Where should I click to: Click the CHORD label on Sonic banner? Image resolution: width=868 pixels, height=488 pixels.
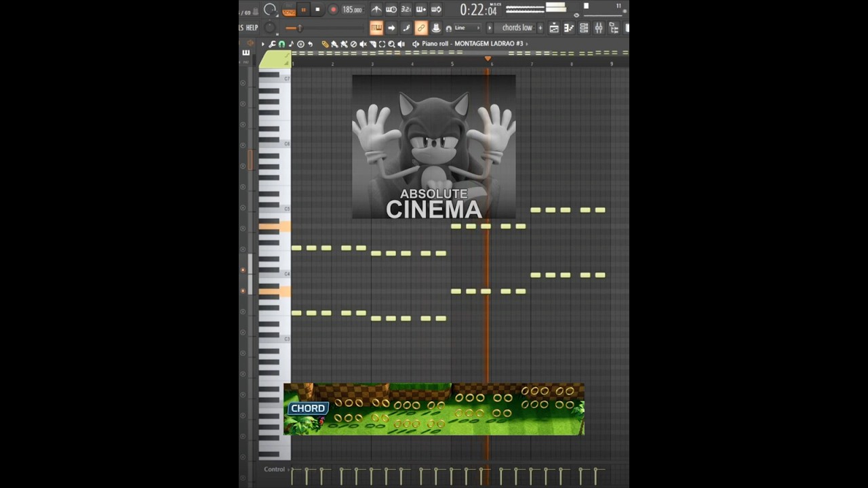point(309,409)
